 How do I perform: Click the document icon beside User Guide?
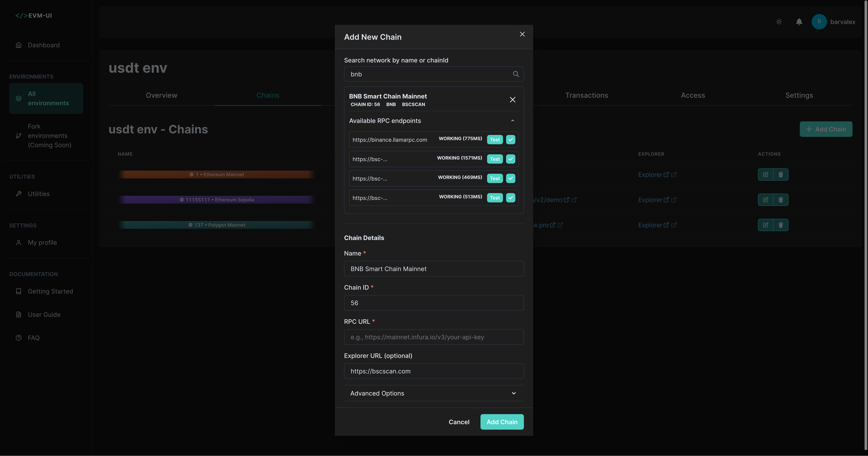point(19,314)
